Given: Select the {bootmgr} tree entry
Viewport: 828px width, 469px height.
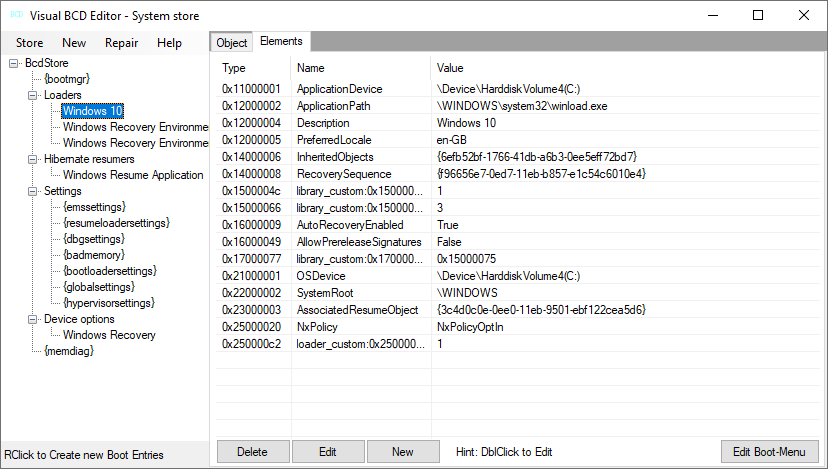Looking at the screenshot, I should coord(67,79).
